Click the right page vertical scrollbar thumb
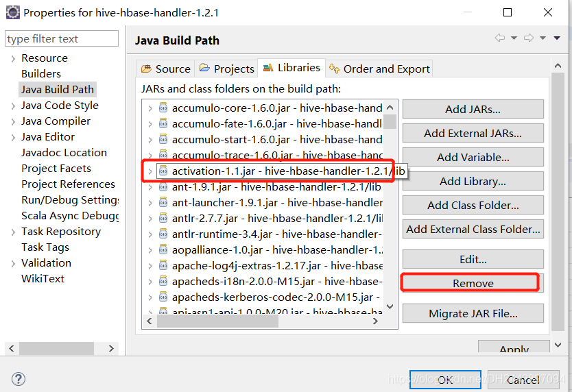Image resolution: width=572 pixels, height=392 pixels. coord(558,201)
